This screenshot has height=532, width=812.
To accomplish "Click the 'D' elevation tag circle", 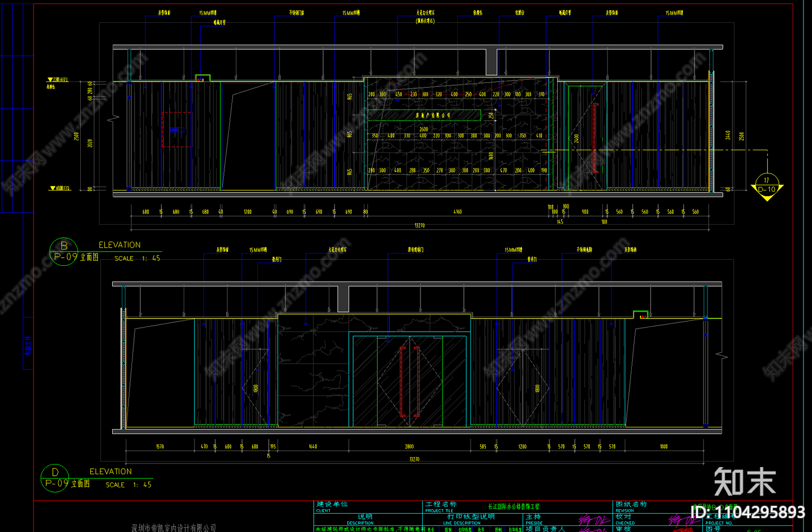I will (x=55, y=478).
